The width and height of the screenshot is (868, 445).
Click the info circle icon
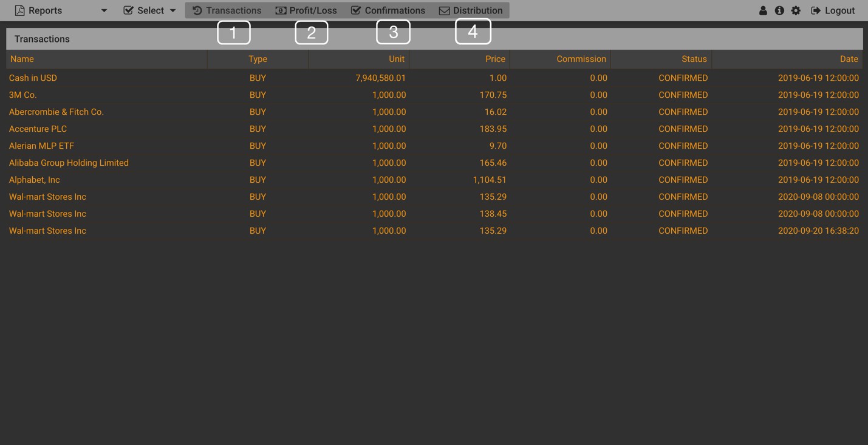tap(779, 10)
